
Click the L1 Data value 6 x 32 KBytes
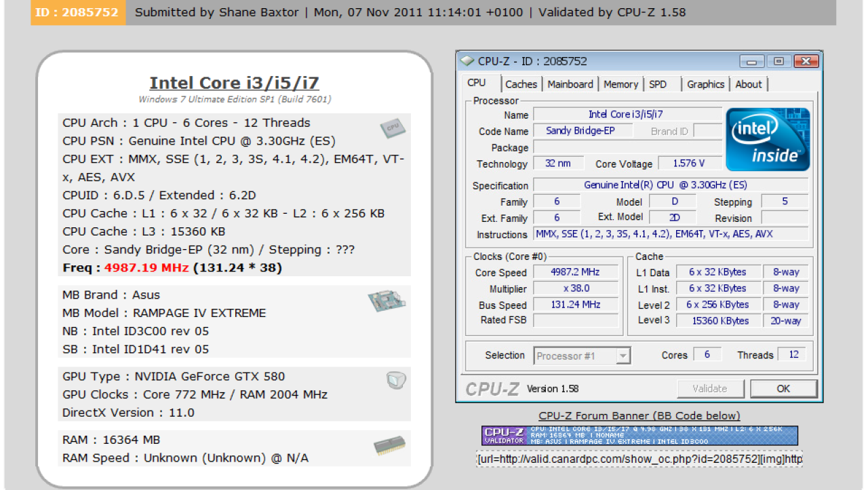tap(717, 272)
